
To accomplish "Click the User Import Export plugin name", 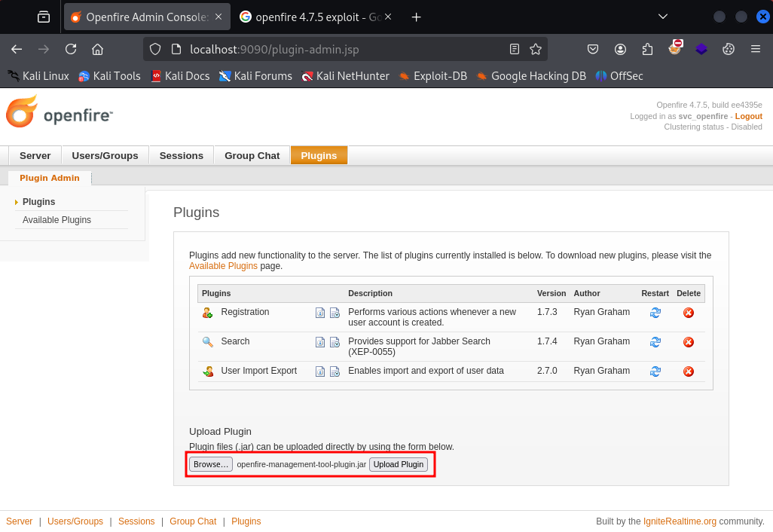I will coord(259,371).
